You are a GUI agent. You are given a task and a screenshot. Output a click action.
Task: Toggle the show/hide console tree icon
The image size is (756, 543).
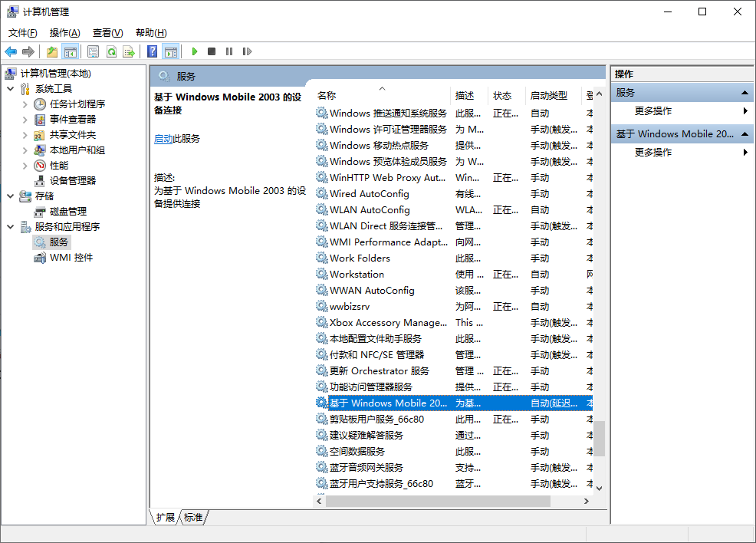click(71, 51)
